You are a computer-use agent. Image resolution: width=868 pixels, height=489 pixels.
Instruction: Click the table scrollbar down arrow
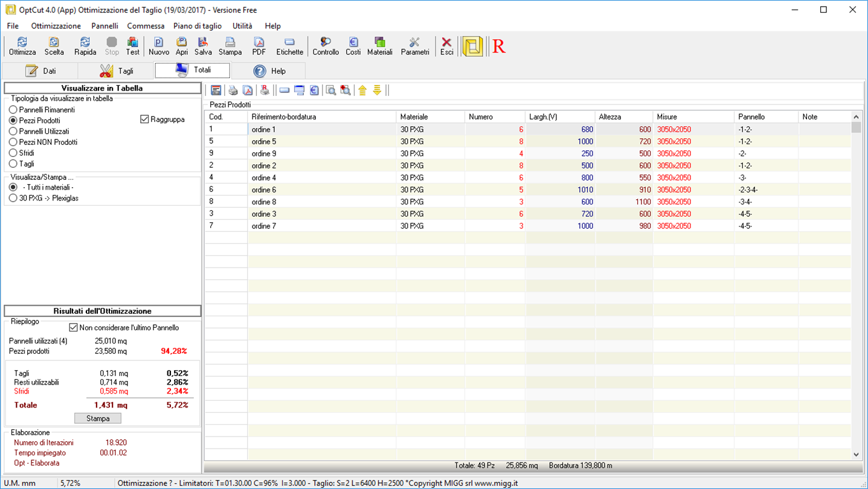point(856,455)
